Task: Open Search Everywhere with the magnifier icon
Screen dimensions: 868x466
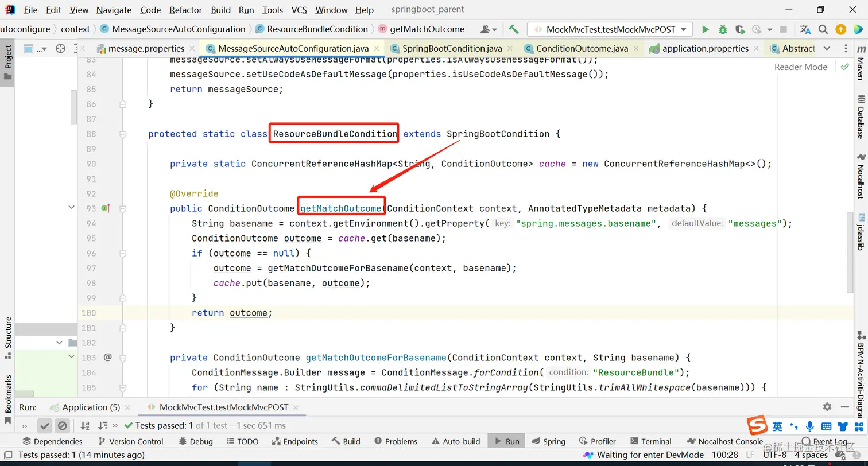Action: coord(823,29)
